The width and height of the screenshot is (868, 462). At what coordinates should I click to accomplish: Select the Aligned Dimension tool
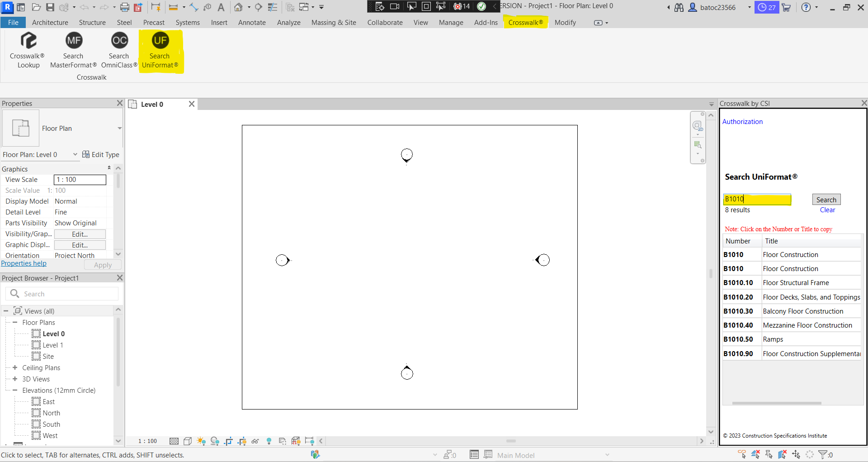coord(194,7)
